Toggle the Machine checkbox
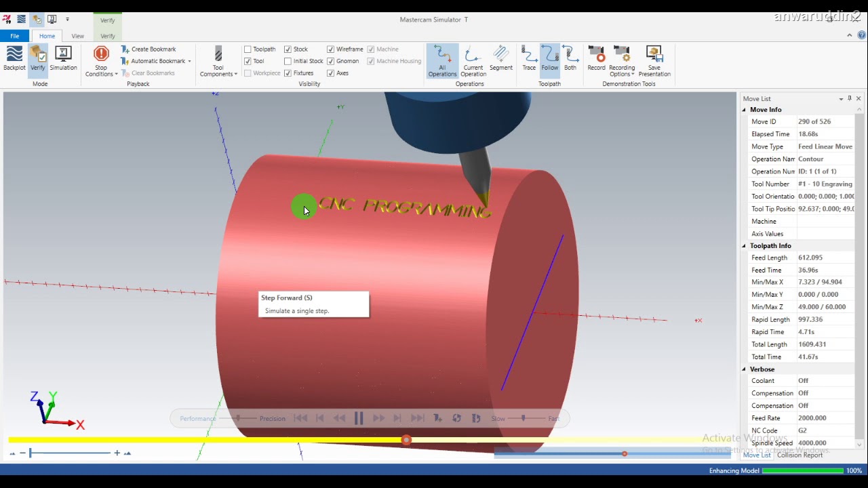 tap(371, 49)
